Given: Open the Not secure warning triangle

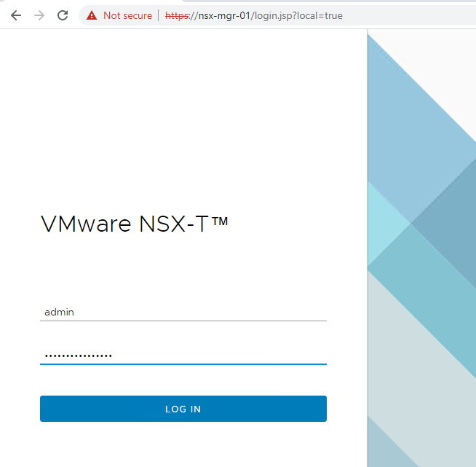Looking at the screenshot, I should pyautogui.click(x=92, y=15).
